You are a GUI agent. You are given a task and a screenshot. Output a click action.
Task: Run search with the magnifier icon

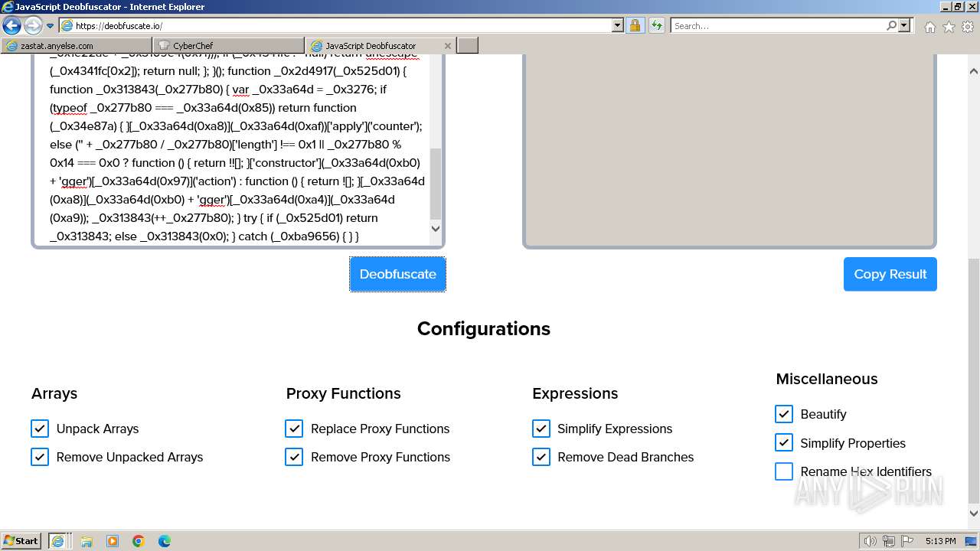891,26
